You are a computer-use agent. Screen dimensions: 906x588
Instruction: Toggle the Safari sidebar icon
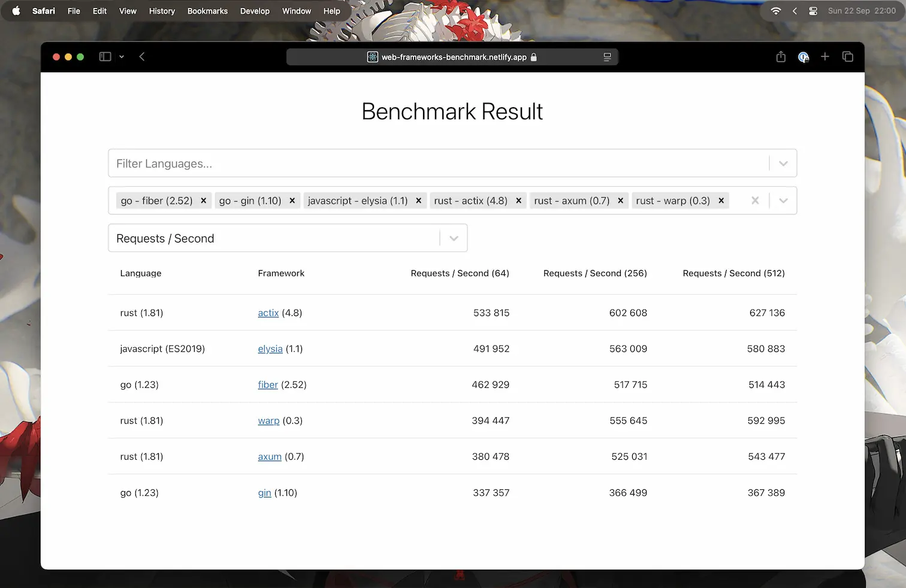pyautogui.click(x=105, y=56)
